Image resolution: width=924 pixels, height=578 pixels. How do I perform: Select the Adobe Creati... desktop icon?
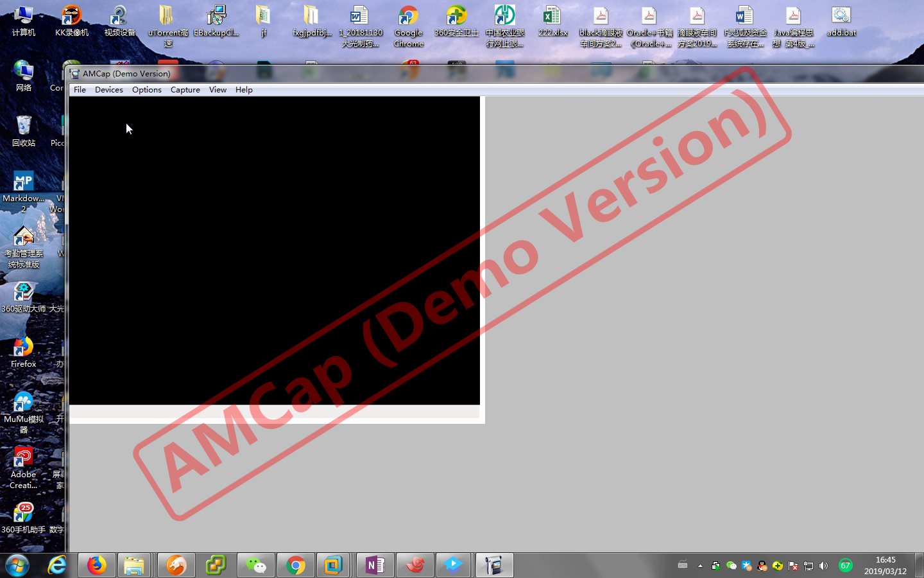pos(23,468)
